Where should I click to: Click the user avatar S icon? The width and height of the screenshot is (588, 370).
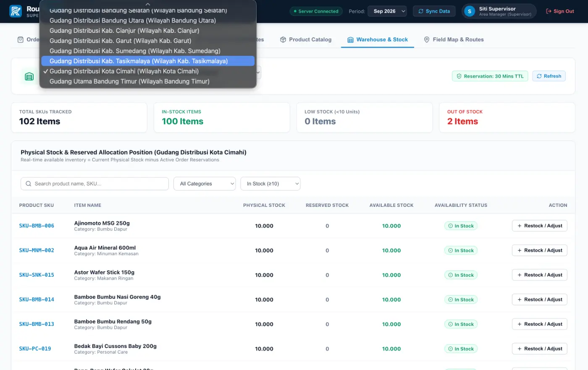(x=470, y=11)
